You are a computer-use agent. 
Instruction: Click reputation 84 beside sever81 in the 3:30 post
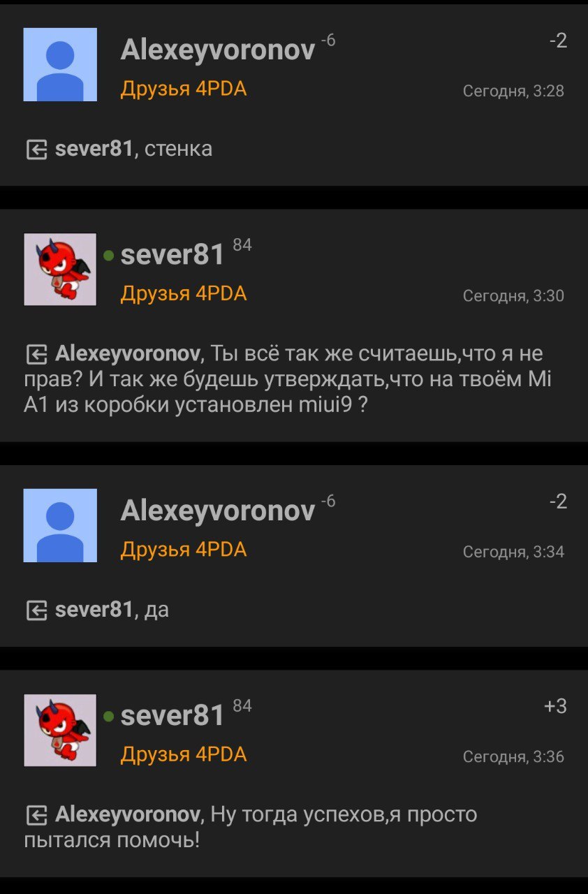pyautogui.click(x=242, y=244)
